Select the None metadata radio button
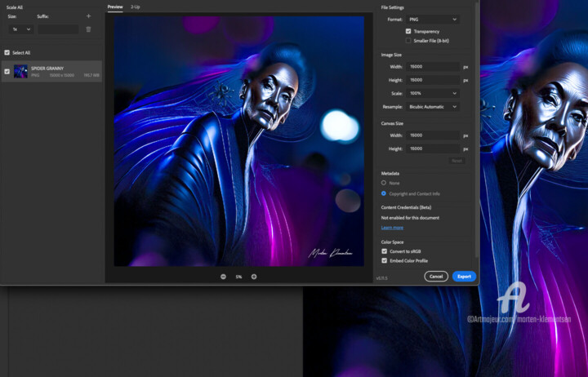 click(x=384, y=183)
